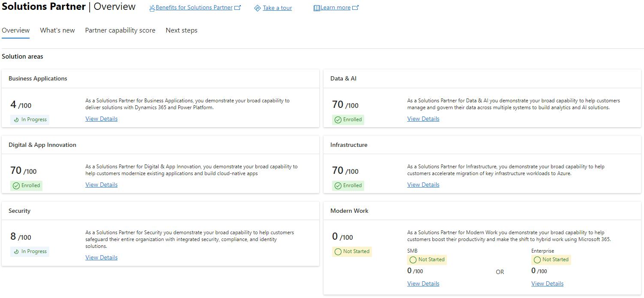
Task: Click the Enrolled checkmark icon under Infrastructure
Action: (x=338, y=186)
